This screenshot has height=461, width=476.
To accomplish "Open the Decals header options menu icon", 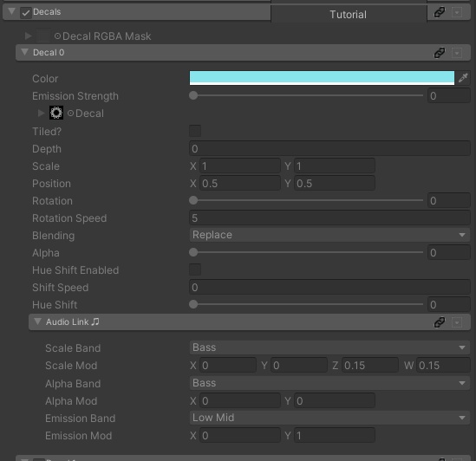I will (457, 12).
